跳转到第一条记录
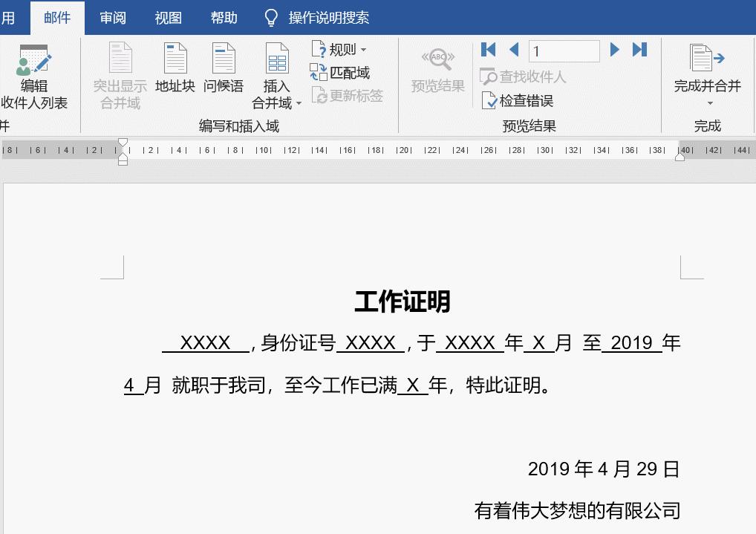Viewport: 756px width, 534px height. pos(488,50)
